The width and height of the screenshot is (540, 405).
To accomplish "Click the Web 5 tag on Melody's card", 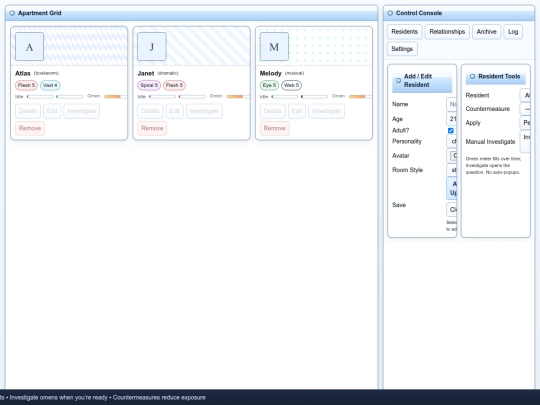I will coord(291,85).
